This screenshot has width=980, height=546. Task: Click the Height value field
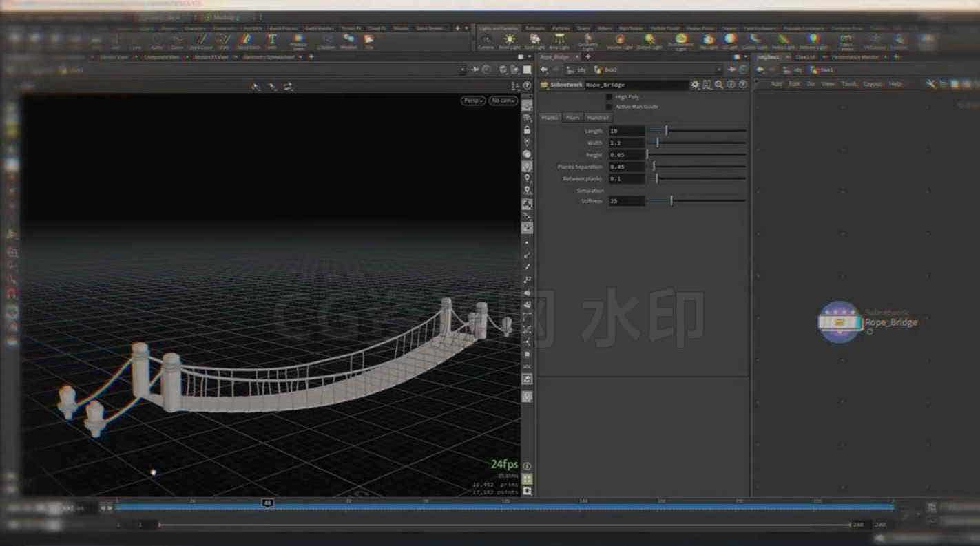point(626,155)
